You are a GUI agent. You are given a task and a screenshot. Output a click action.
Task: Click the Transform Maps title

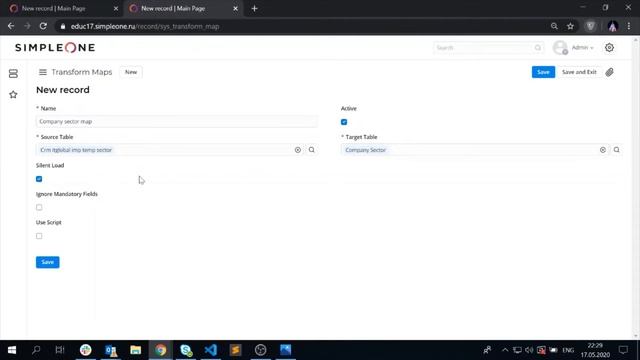coord(82,72)
